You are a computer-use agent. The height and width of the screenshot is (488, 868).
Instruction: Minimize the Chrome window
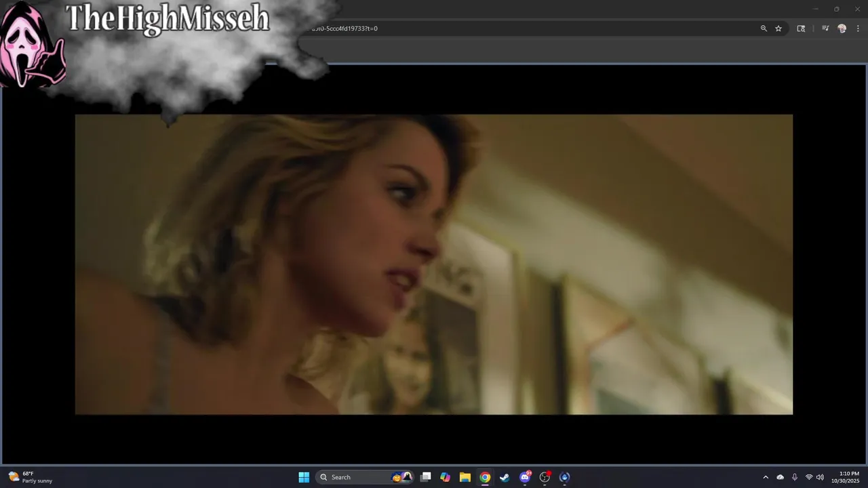click(816, 9)
